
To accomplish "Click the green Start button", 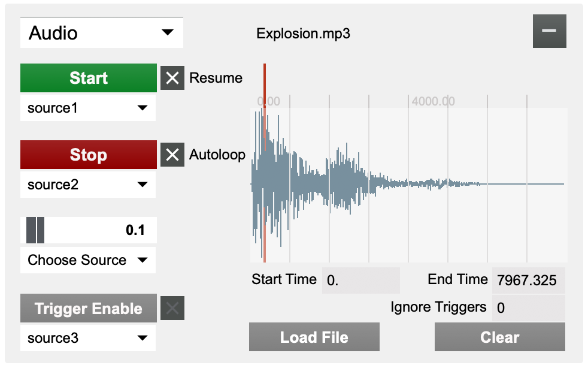I will [89, 78].
